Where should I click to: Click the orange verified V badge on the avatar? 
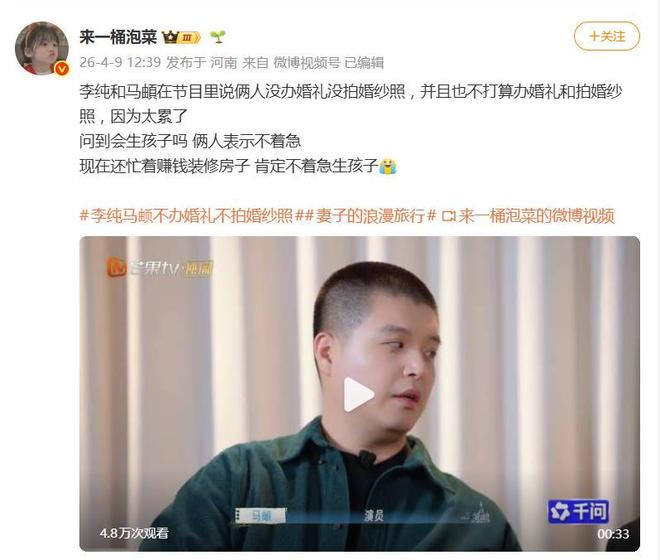point(62,68)
